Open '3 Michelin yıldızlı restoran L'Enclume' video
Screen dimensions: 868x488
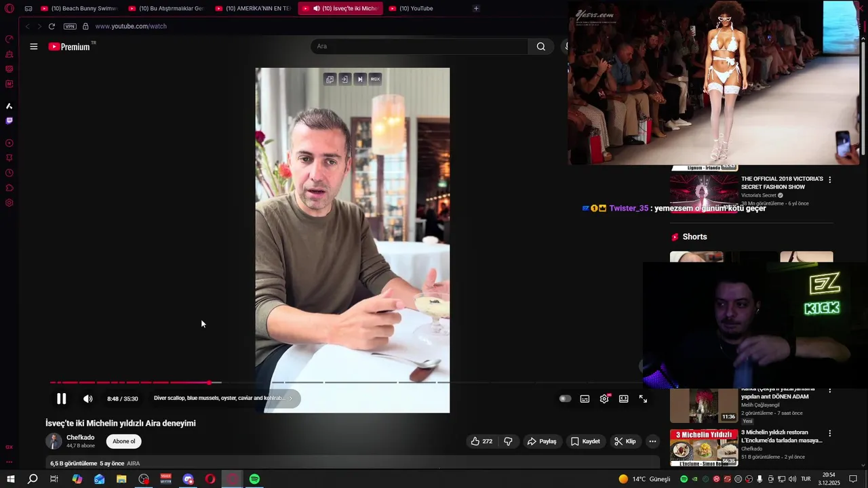(x=781, y=436)
